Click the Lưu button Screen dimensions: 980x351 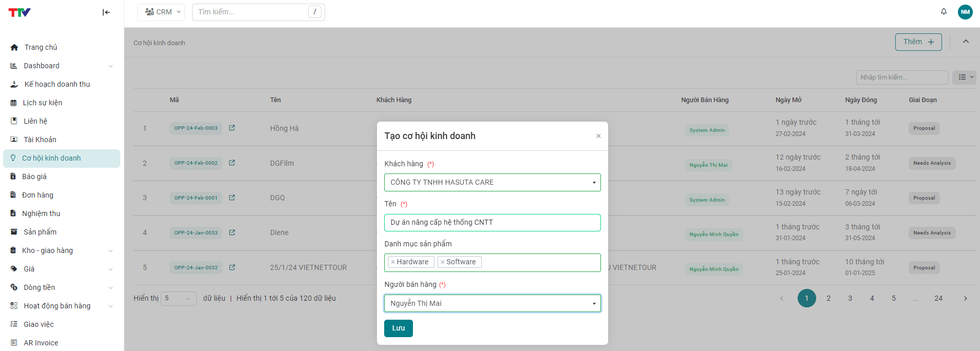pos(398,328)
